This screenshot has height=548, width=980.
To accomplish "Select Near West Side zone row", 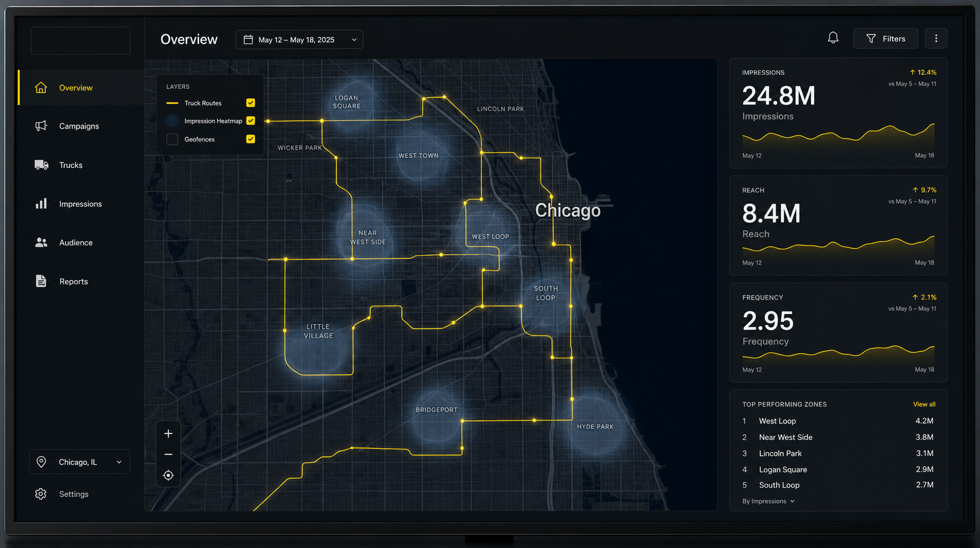I will pos(838,437).
